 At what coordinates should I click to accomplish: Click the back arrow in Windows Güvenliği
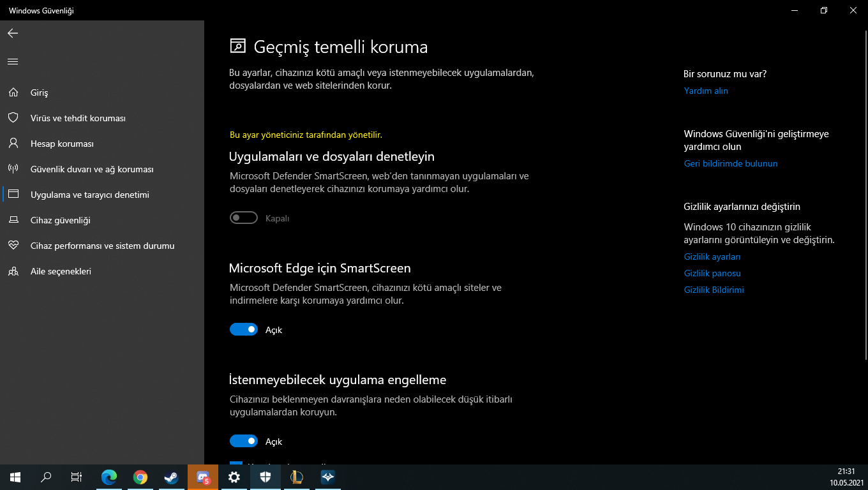pyautogui.click(x=13, y=33)
